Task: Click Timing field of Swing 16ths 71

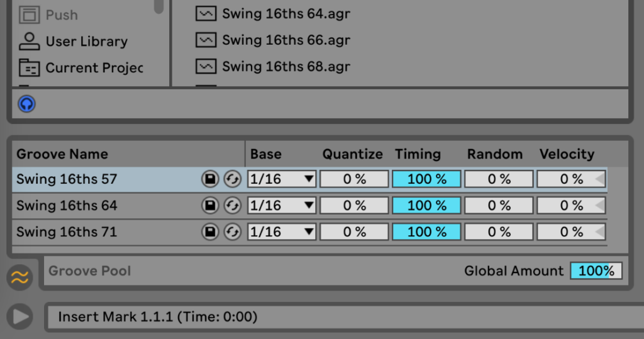Action: point(426,231)
